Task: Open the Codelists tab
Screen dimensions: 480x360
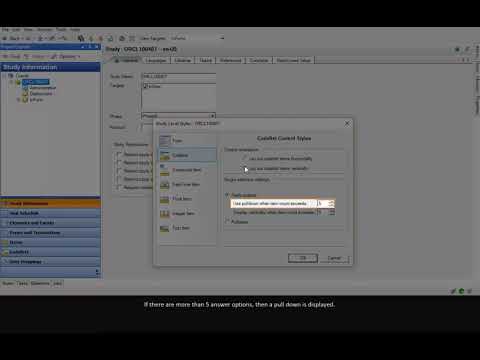Action: (259, 60)
